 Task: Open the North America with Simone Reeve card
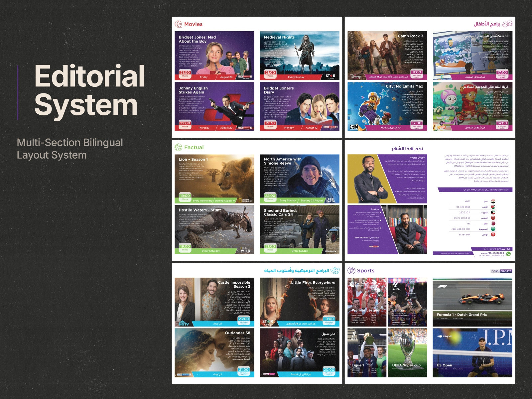300,179
